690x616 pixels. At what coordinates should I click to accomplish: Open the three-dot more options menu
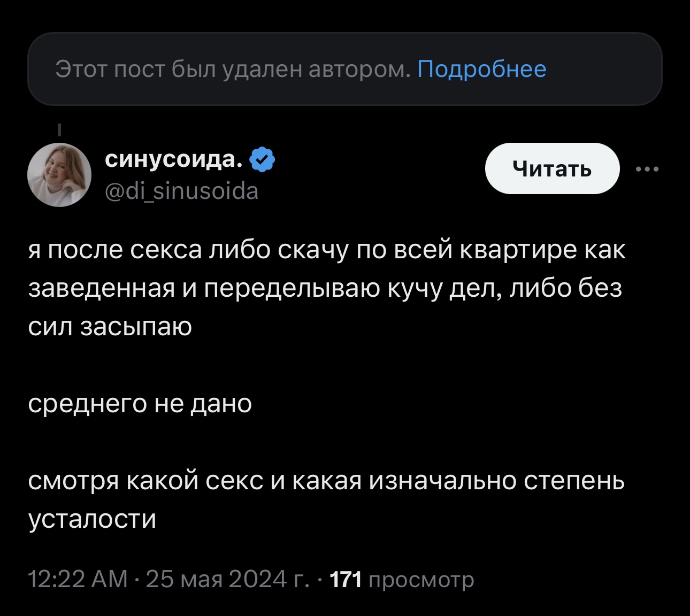[x=647, y=169]
